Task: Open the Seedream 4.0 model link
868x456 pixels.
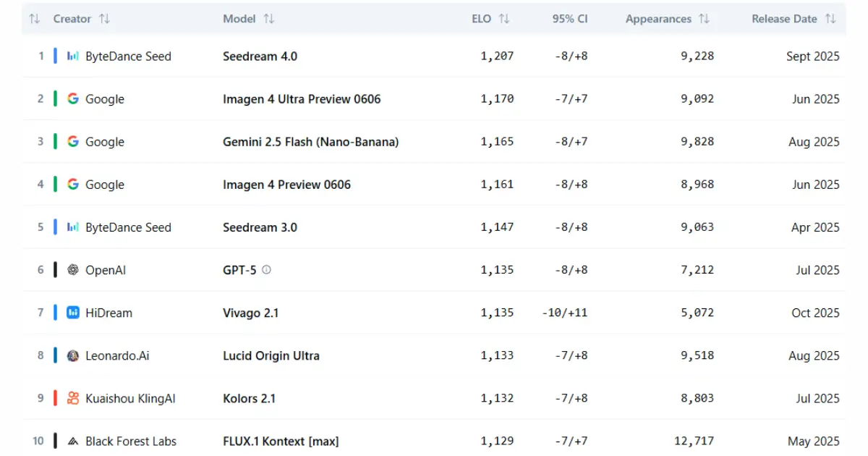Action: [260, 56]
